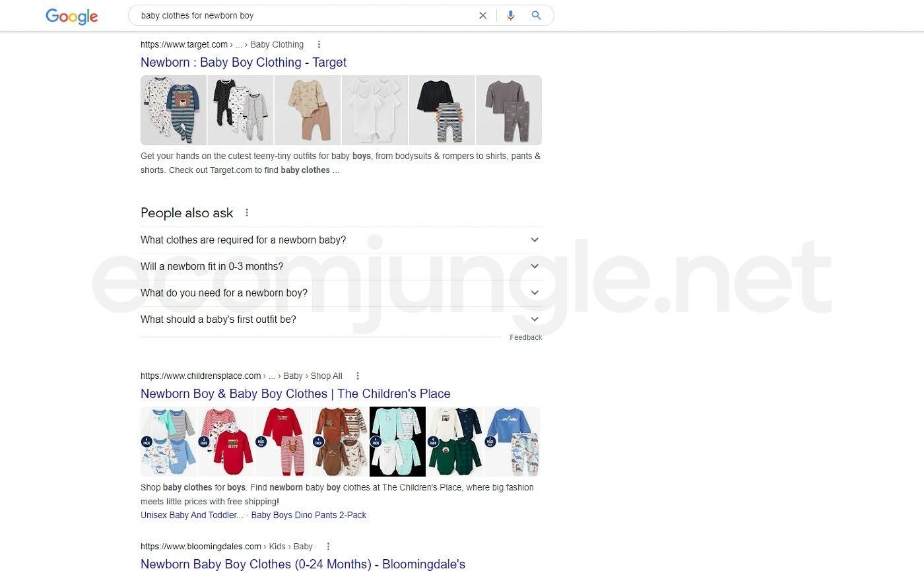924x571 pixels.
Task: Open three-dot menu beside Target result URL
Action: coord(319,45)
